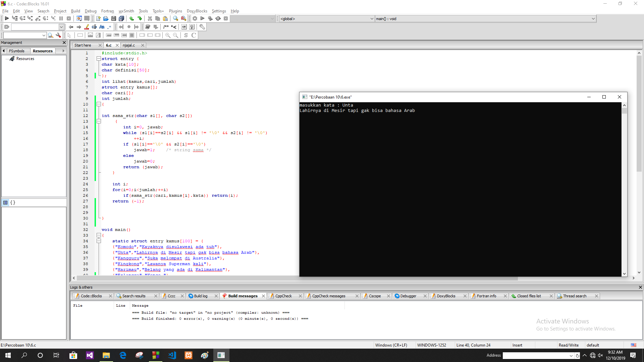This screenshot has height=362, width=644.
Task: Create a new file with toolbar icon
Action: click(x=98, y=19)
